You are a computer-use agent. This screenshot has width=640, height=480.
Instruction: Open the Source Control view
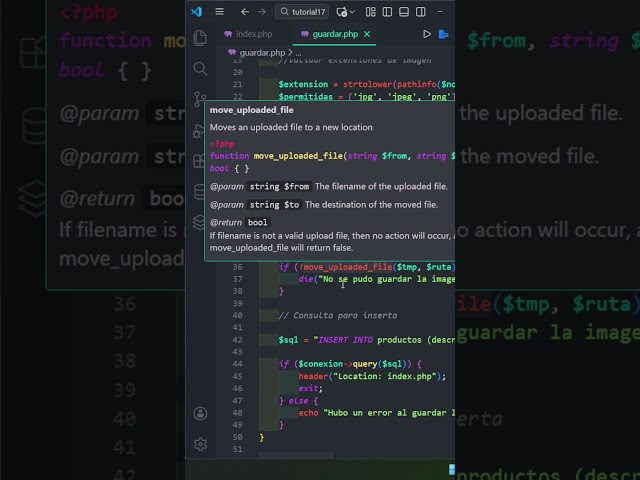click(x=199, y=97)
